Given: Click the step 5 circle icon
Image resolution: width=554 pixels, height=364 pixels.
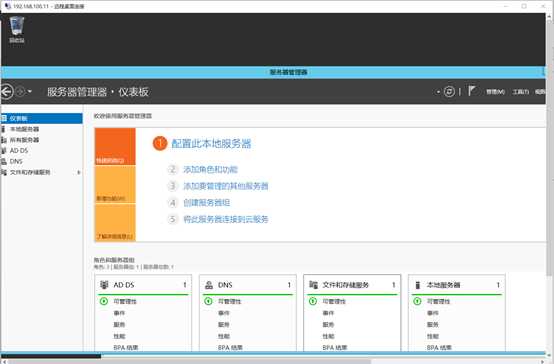Looking at the screenshot, I should click(x=172, y=219).
